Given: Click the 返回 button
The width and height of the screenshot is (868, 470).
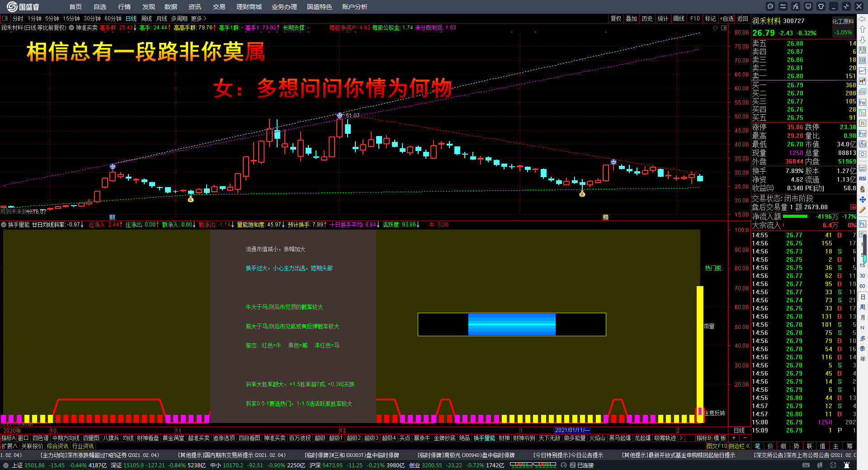Looking at the screenshot, I should [x=743, y=19].
